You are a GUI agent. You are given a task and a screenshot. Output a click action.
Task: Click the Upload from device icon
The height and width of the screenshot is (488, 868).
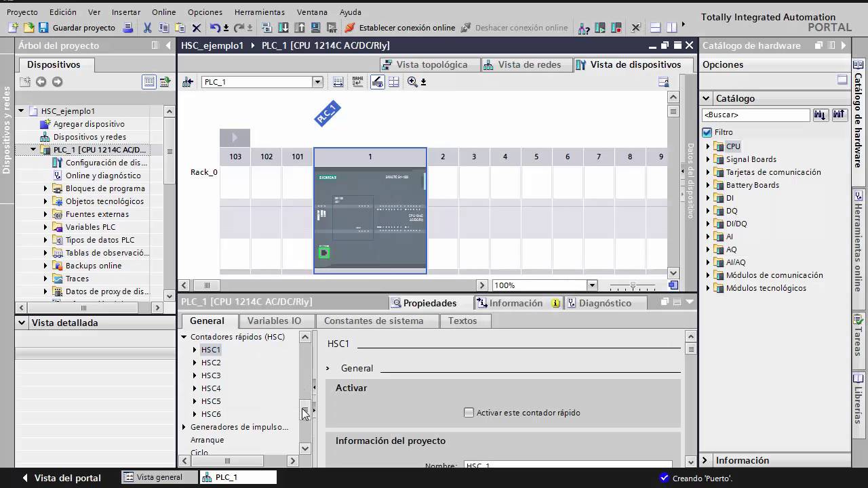coord(299,28)
